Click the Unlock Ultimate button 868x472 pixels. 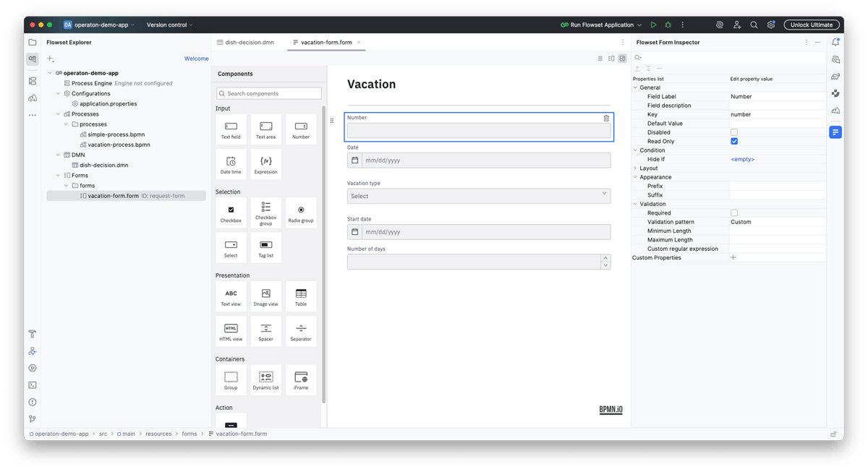coord(812,25)
